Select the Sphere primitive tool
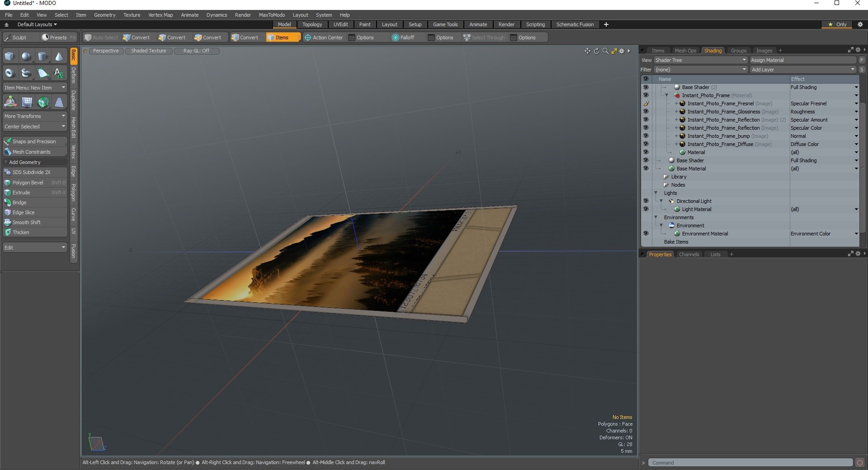Image resolution: width=868 pixels, height=470 pixels. 26,56
